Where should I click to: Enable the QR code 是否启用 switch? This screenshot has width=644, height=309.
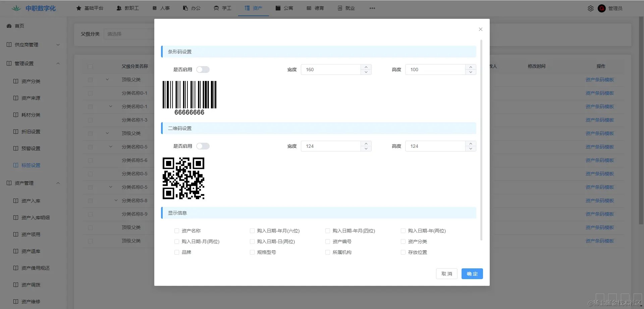pyautogui.click(x=203, y=146)
